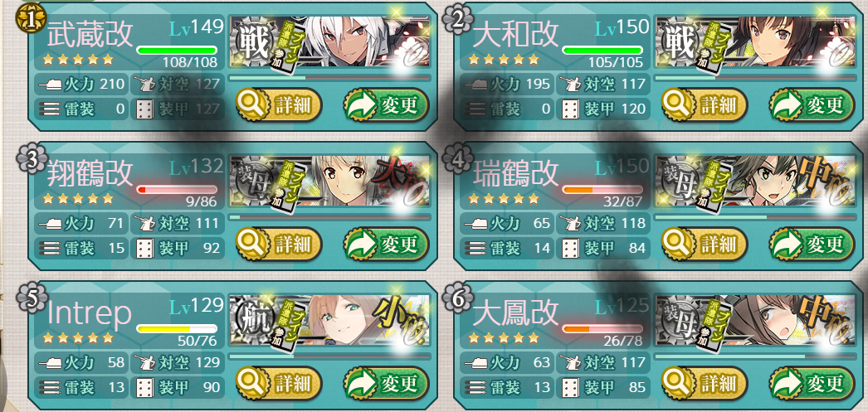Click 変更 for 瑞鶴改

[x=812, y=244]
